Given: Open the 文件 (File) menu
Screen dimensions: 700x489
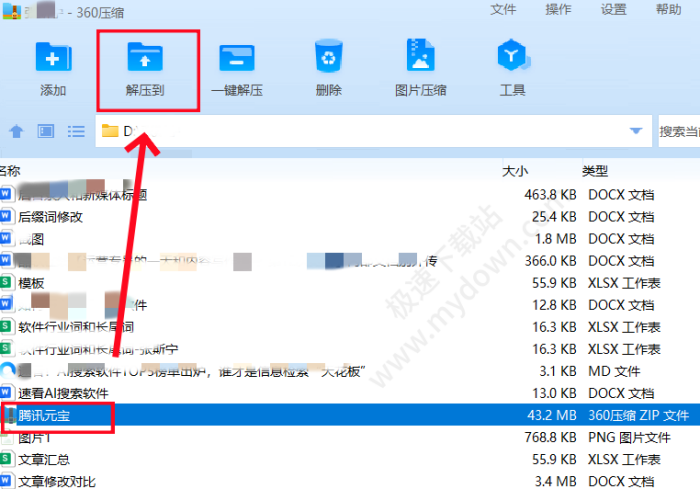Looking at the screenshot, I should [503, 9].
